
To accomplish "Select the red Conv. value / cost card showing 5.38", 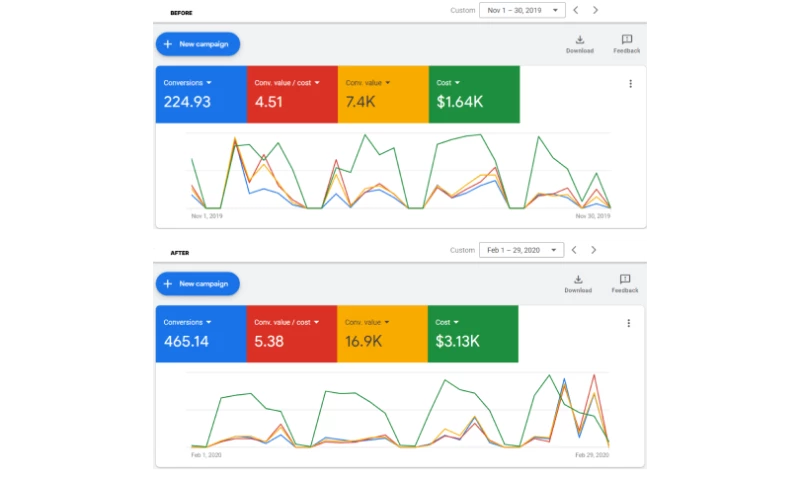I will click(291, 334).
